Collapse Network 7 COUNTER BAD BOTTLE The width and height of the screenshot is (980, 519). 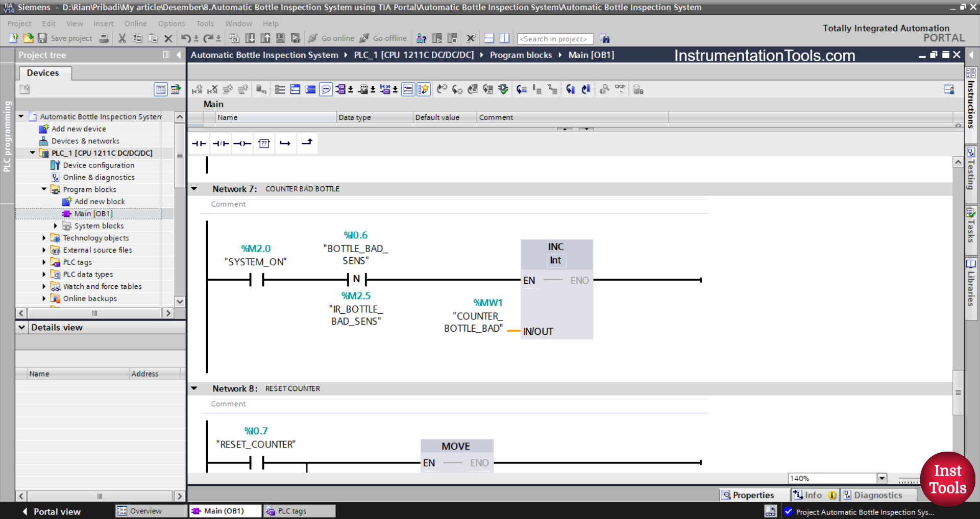click(x=194, y=188)
